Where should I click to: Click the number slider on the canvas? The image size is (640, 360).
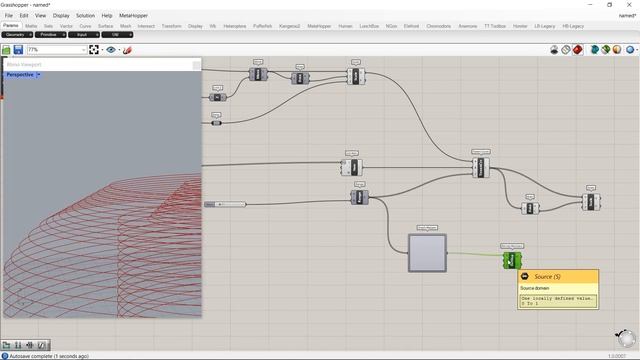[225, 204]
